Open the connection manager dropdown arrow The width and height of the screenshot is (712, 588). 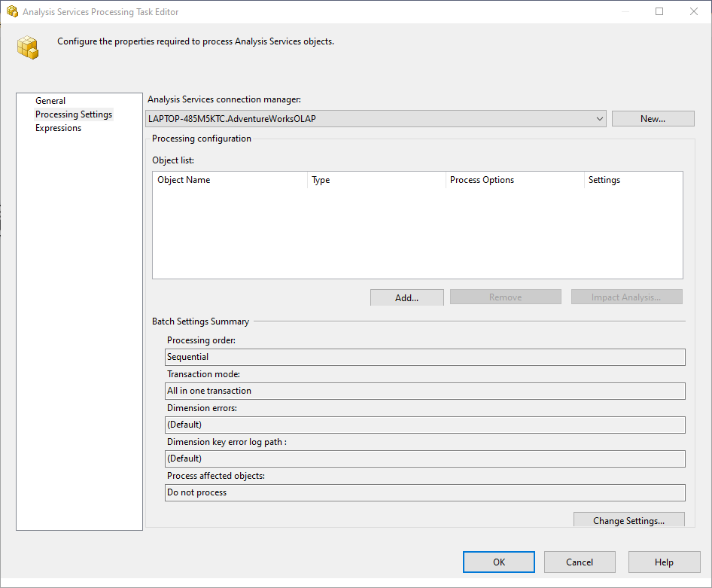pyautogui.click(x=599, y=119)
